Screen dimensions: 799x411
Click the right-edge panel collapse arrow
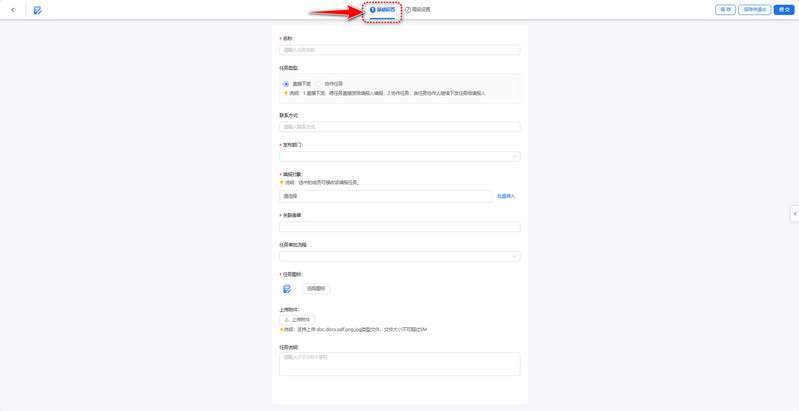pos(794,213)
